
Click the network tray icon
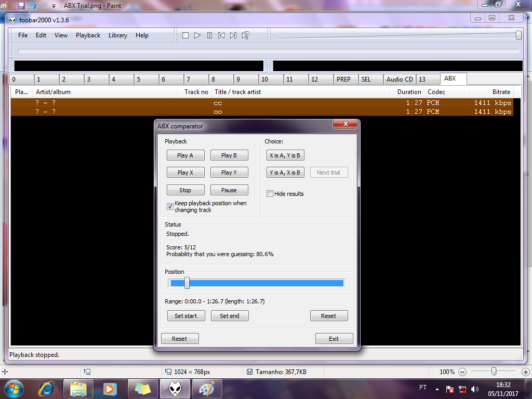pyautogui.click(x=462, y=389)
